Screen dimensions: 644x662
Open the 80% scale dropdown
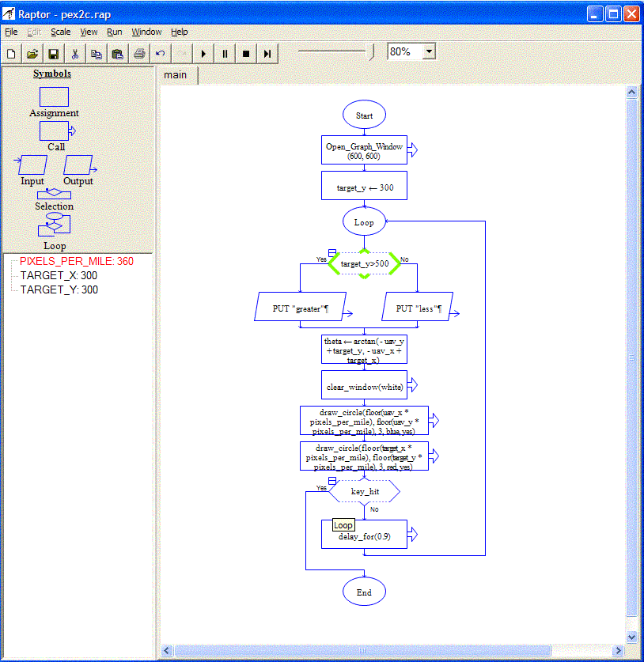pos(429,51)
